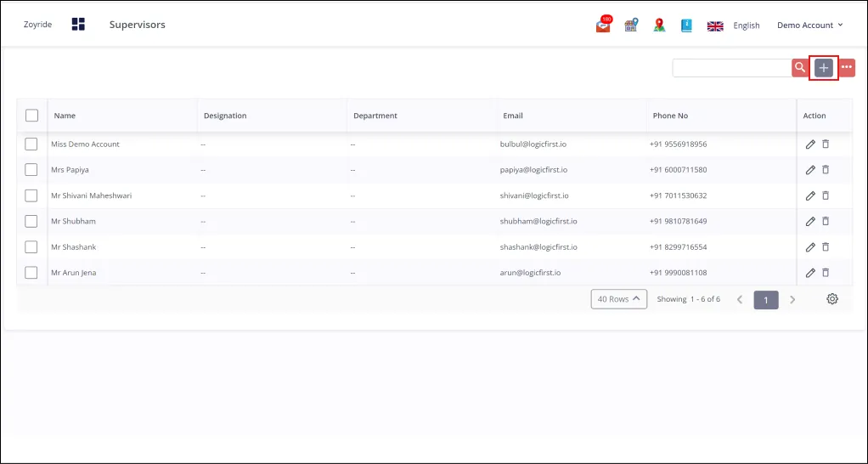Image resolution: width=868 pixels, height=464 pixels.
Task: Open the blue guide book icon
Action: pyautogui.click(x=686, y=25)
